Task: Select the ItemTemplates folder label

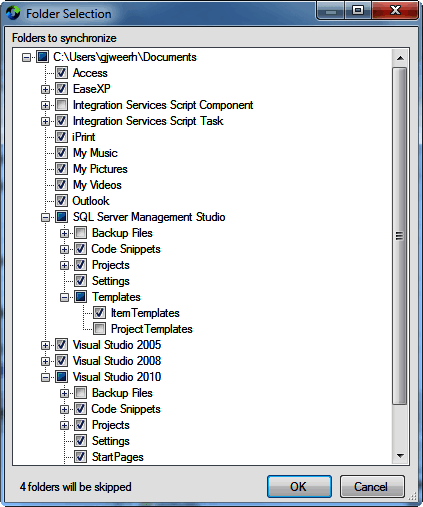Action: click(x=145, y=313)
